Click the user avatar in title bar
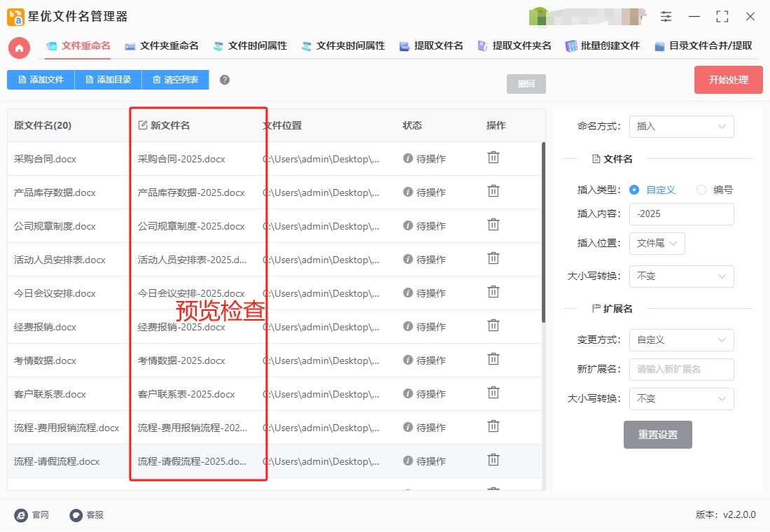The height and width of the screenshot is (532, 770). [x=538, y=17]
